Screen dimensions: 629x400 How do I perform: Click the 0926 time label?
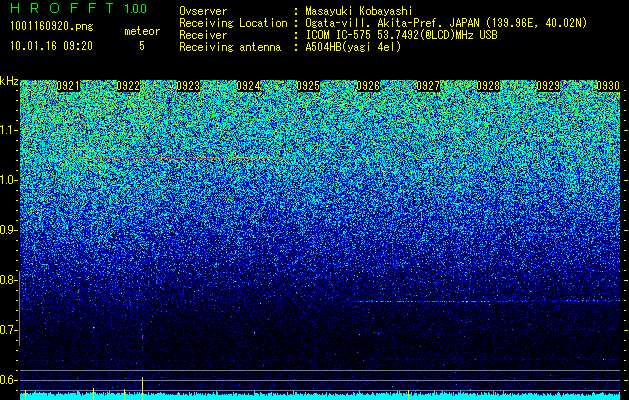click(x=368, y=86)
